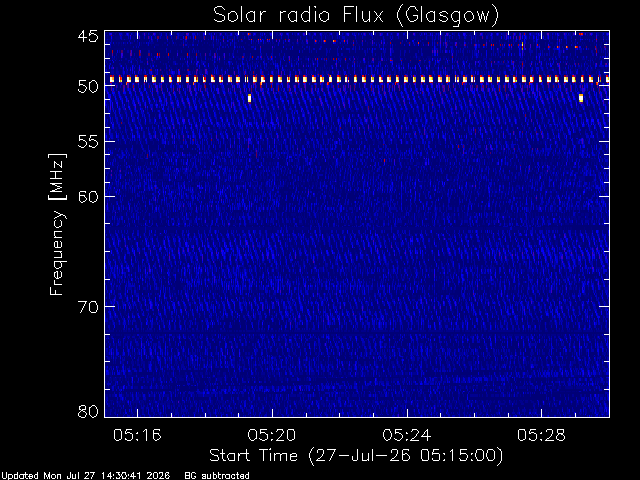Click the 'Updated Mon Jul 27' timestamp text
The image size is (640, 480).
(x=85, y=476)
